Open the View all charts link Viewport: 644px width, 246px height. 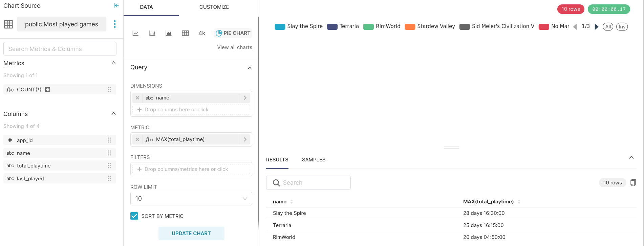(x=235, y=47)
